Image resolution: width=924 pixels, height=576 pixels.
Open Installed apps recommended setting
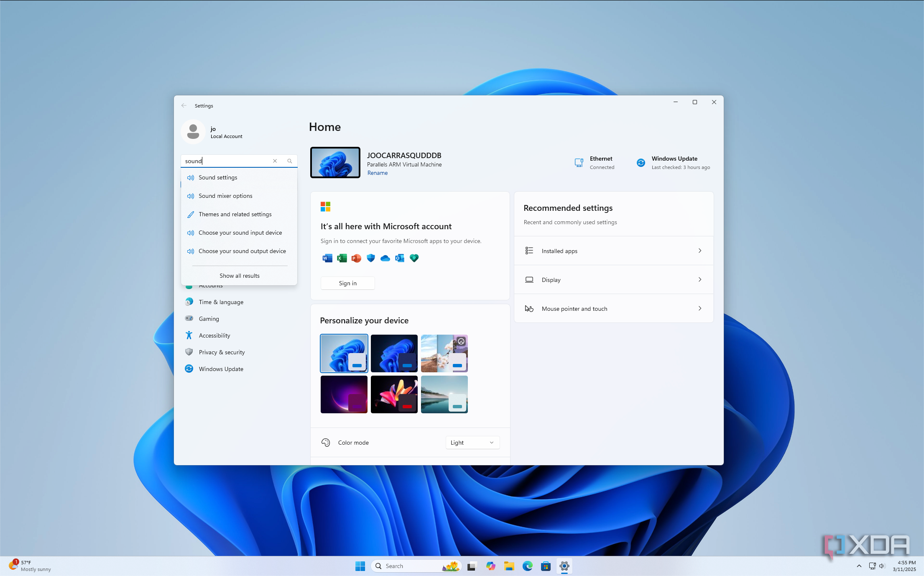[613, 251]
